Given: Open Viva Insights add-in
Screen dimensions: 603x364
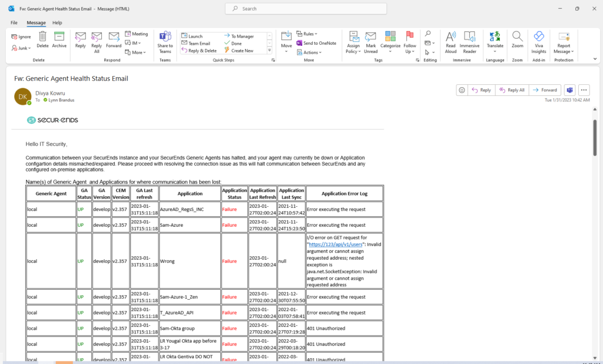Looking at the screenshot, I should click(x=539, y=42).
